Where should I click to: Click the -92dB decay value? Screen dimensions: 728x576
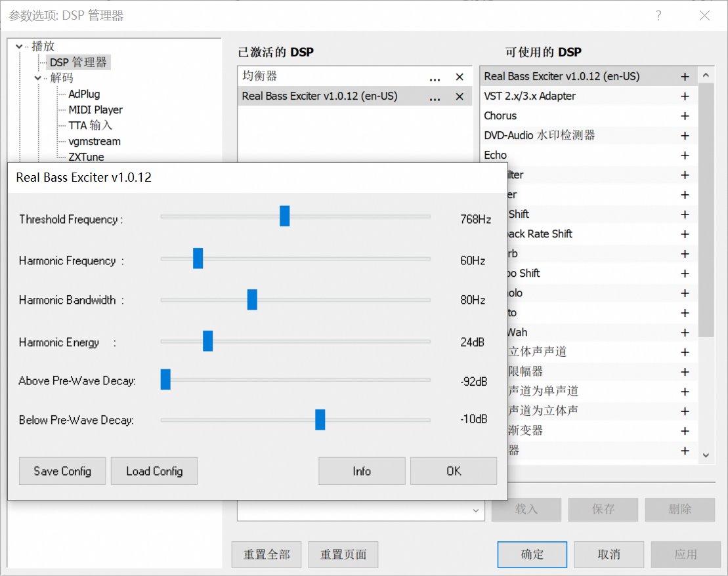(473, 382)
